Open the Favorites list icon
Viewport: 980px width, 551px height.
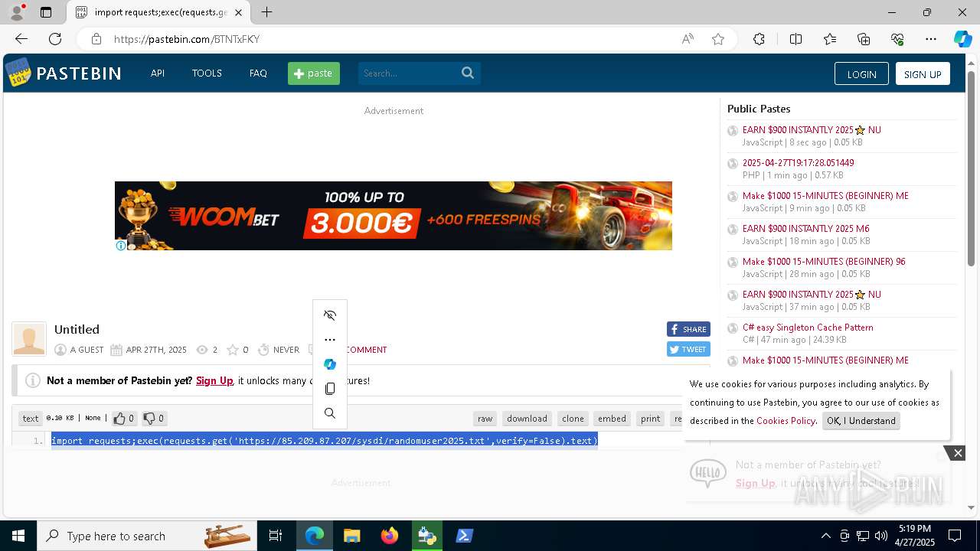[x=830, y=39]
